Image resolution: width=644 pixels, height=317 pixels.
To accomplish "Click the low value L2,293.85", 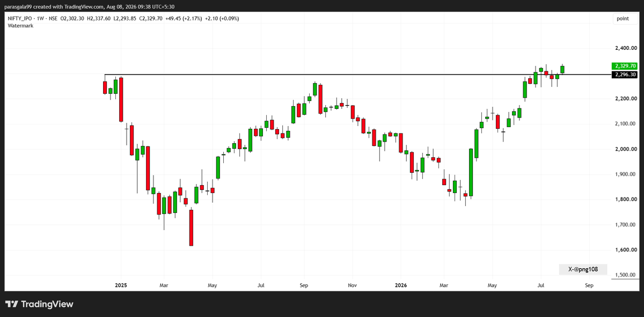I will point(125,19).
